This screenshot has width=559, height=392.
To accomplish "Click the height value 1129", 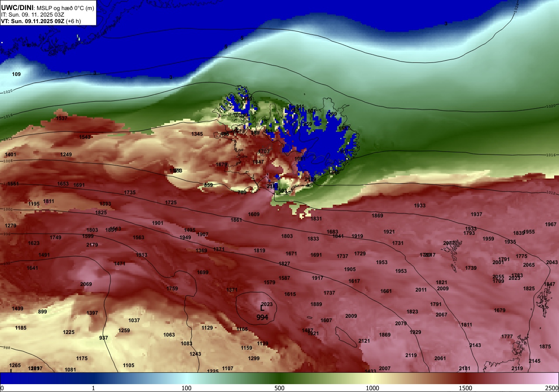I will tap(207, 328).
